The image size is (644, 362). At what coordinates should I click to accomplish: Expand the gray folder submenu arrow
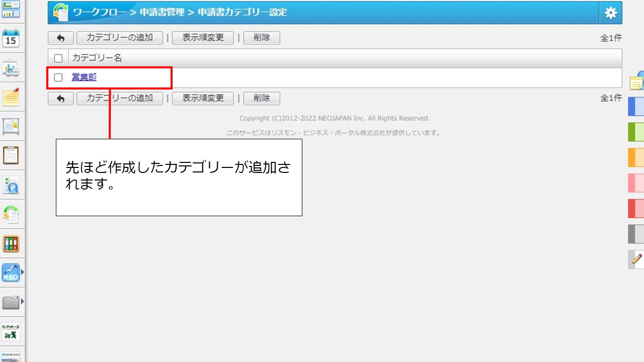pyautogui.click(x=22, y=302)
